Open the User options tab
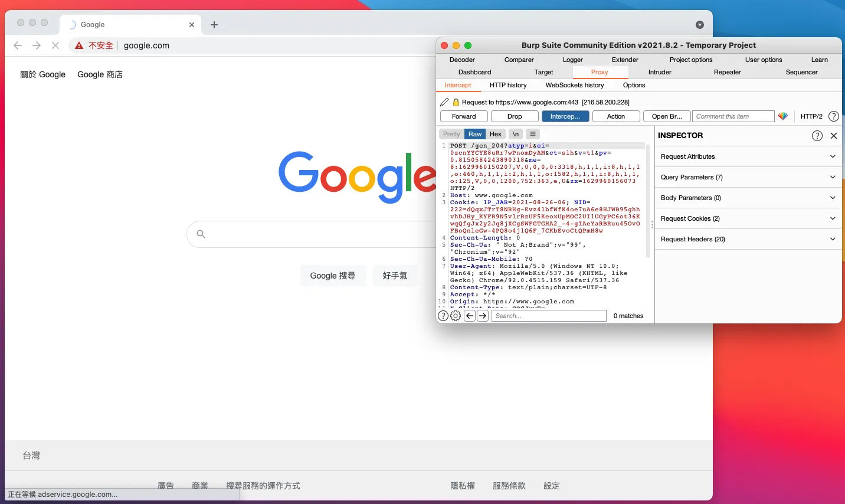 pos(764,60)
